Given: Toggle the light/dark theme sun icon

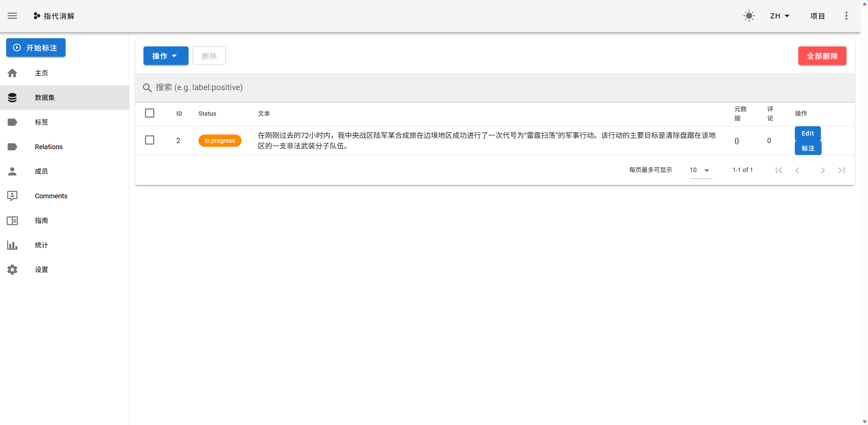Looking at the screenshot, I should tap(749, 16).
